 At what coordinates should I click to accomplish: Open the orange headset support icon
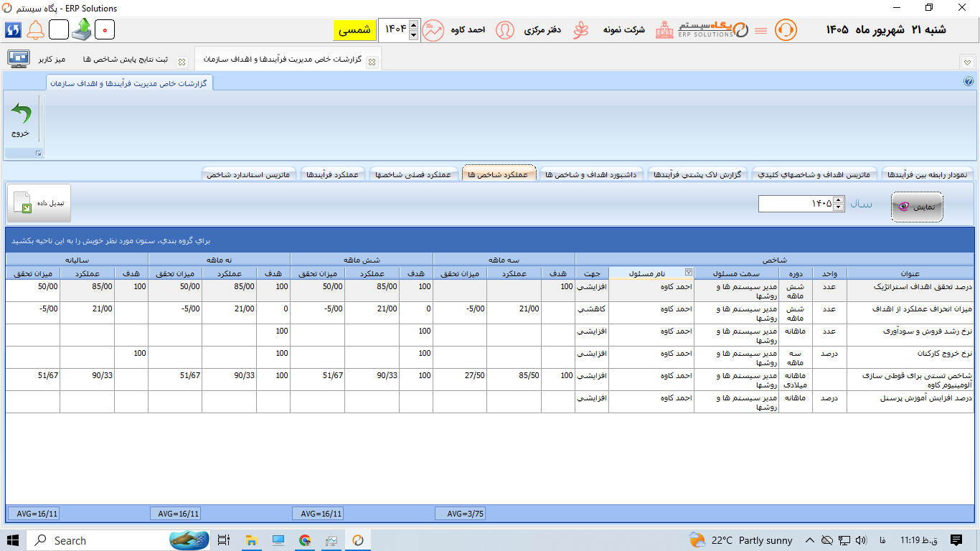[x=786, y=30]
